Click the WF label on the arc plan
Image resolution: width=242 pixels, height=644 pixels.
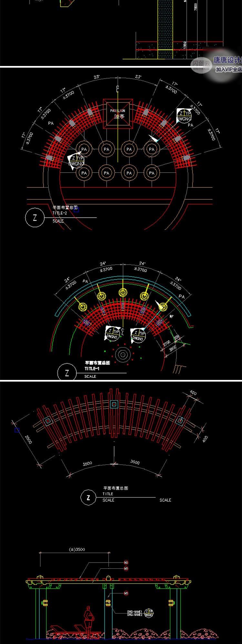(x=172, y=317)
